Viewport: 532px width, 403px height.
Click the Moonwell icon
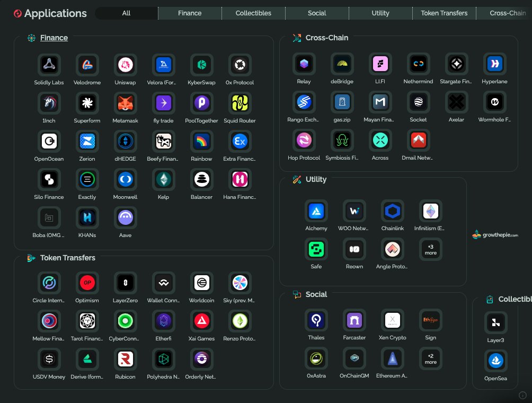tap(125, 179)
